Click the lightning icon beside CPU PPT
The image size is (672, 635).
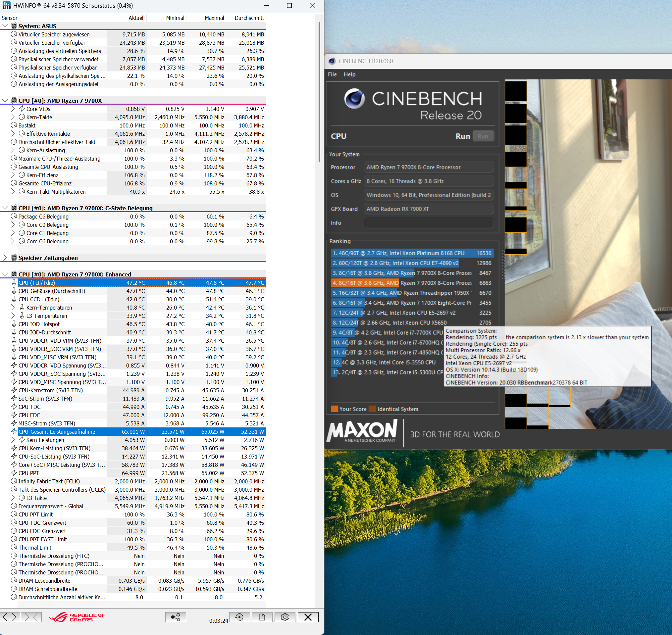(14, 473)
